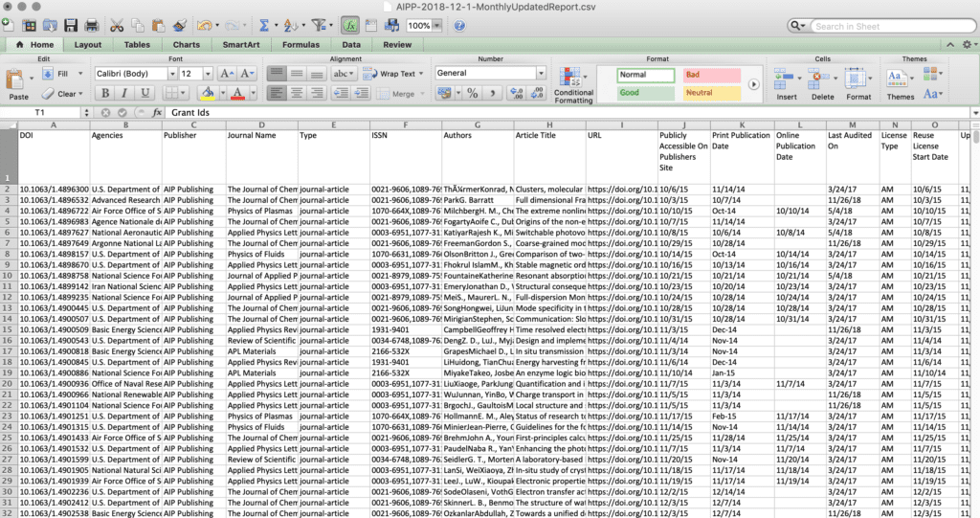980x518 pixels.
Task: Align text left horizontally
Action: click(x=277, y=93)
